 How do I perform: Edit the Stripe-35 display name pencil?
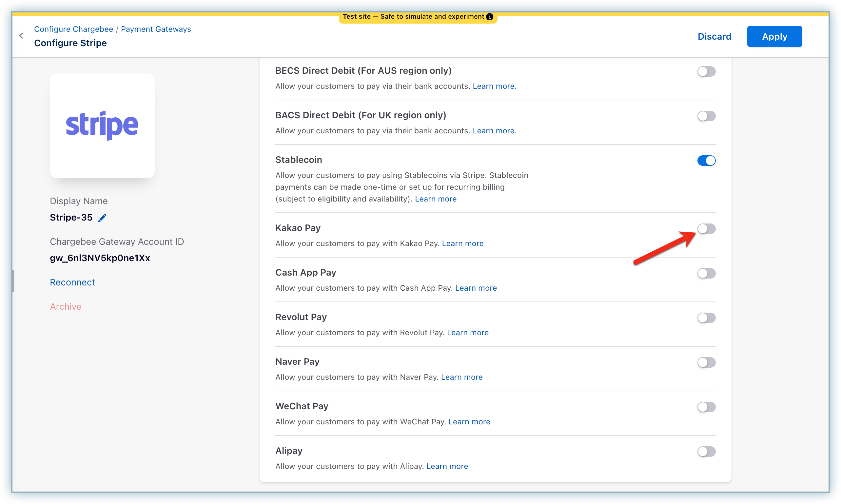pos(102,218)
